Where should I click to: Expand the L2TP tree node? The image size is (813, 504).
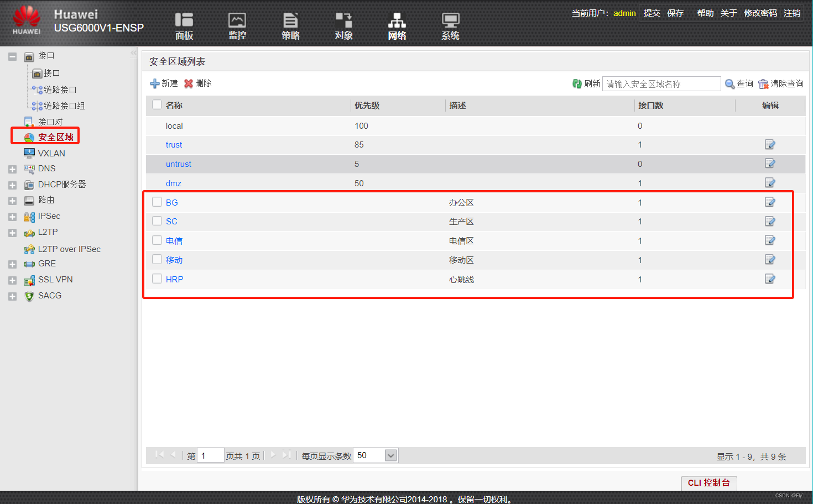(x=12, y=233)
